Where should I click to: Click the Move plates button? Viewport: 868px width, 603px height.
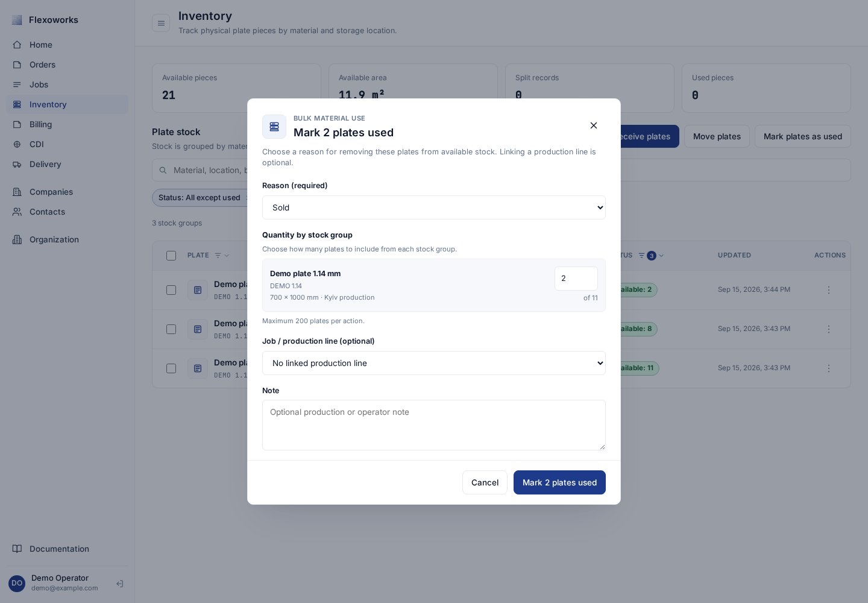pyautogui.click(x=717, y=136)
